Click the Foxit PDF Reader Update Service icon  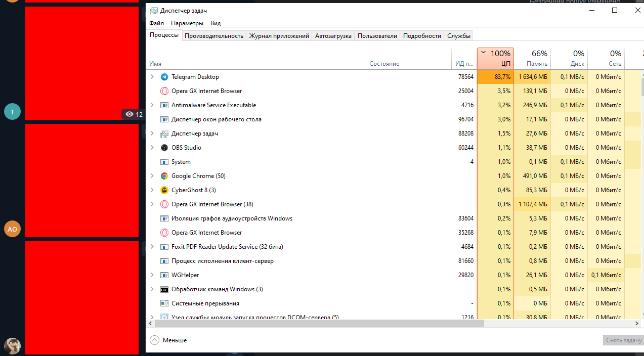164,247
